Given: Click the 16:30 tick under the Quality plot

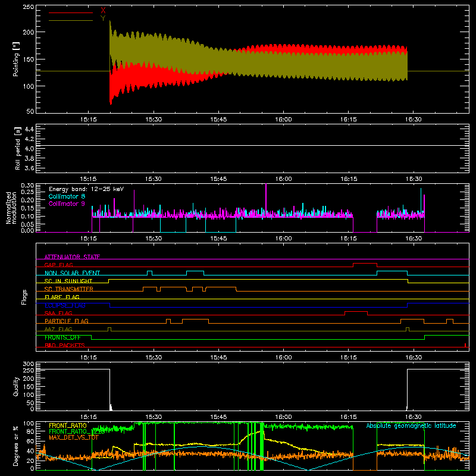Looking at the screenshot, I should click(413, 417).
